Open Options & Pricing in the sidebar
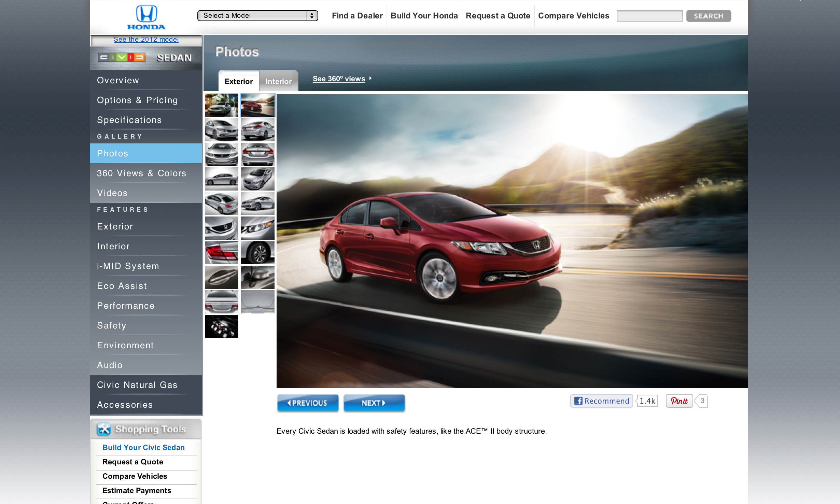 click(x=146, y=100)
